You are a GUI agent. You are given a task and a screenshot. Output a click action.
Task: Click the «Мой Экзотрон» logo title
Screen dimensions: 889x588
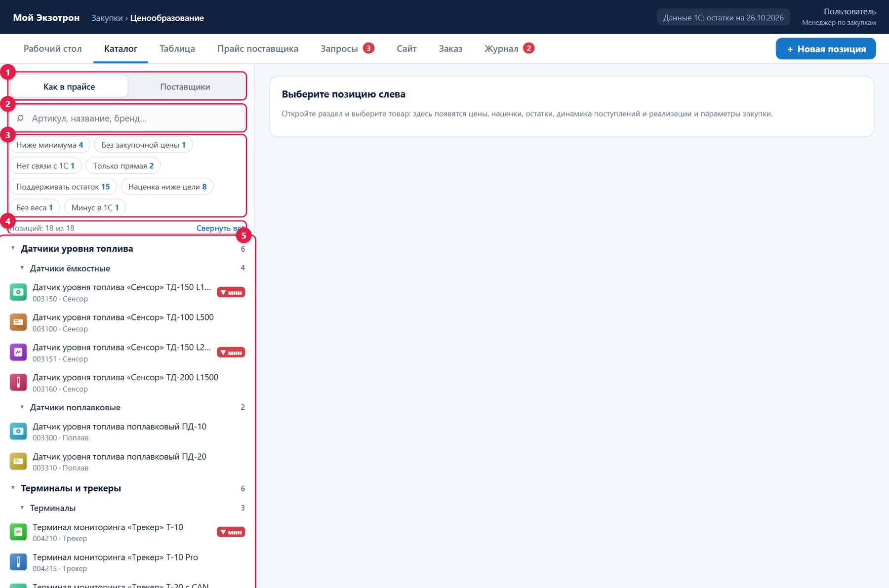tap(46, 18)
